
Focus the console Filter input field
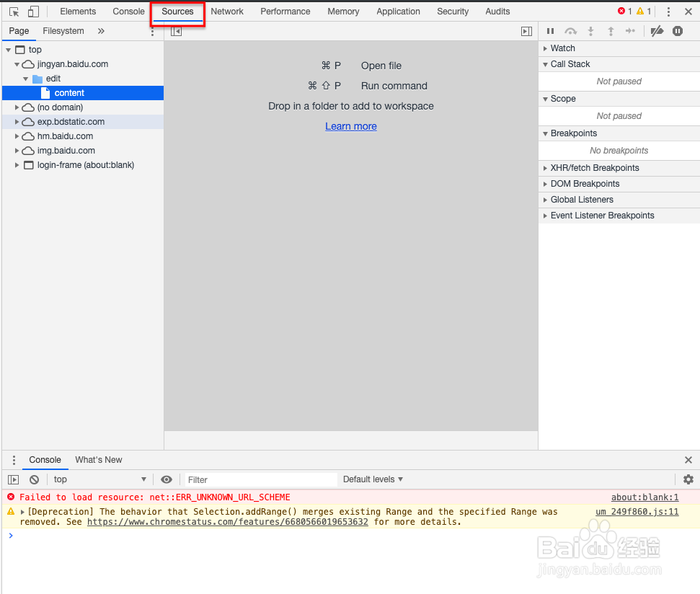tap(261, 480)
